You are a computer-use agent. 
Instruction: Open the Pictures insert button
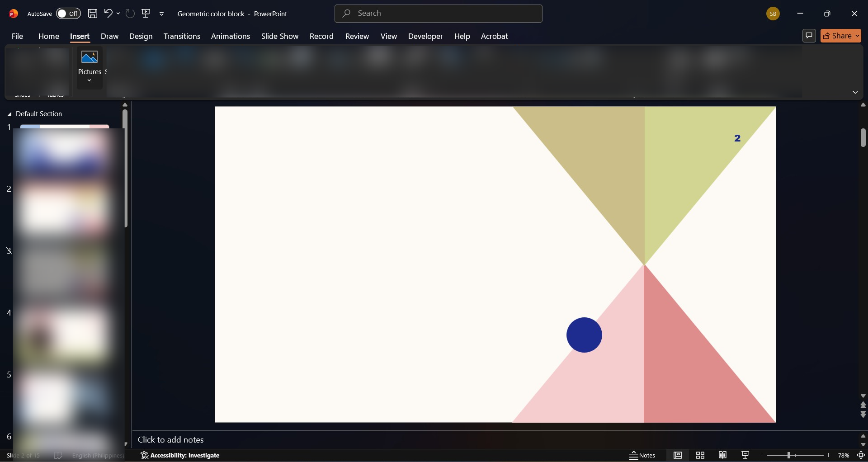[x=90, y=68]
